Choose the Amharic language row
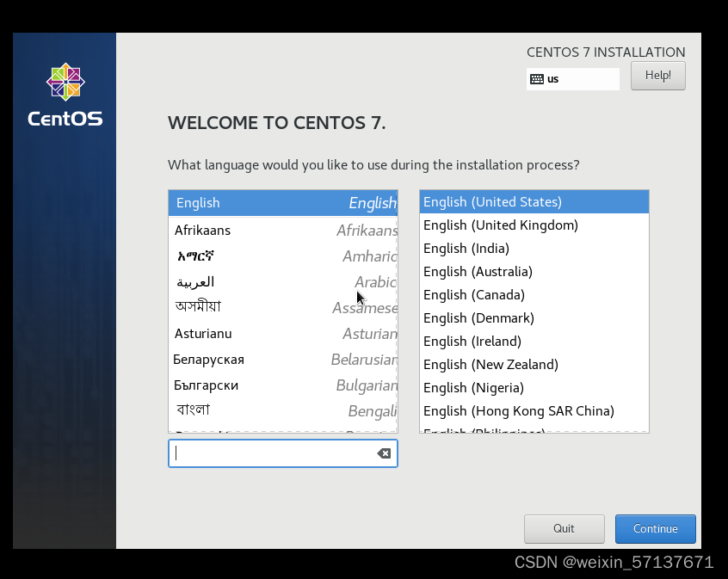 click(x=283, y=256)
